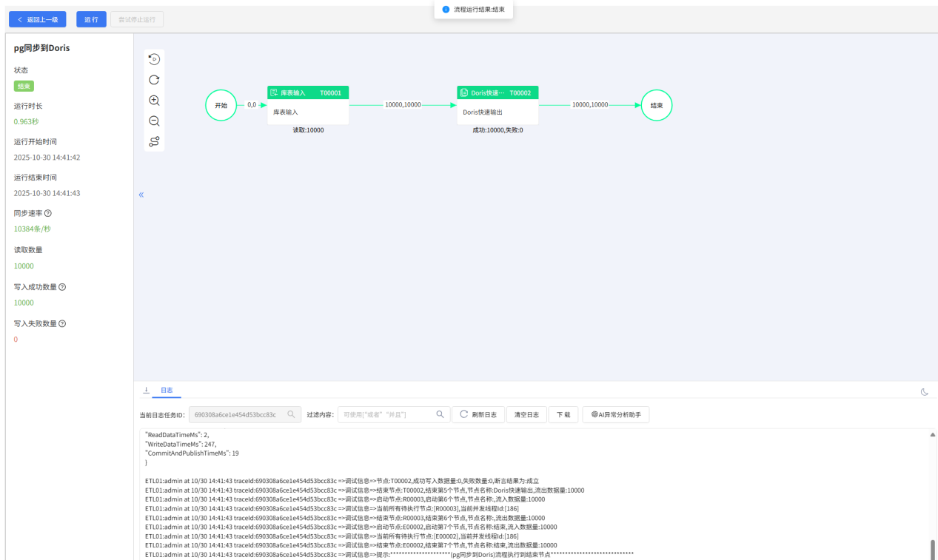Screen dimensions: 938x560
Task: Click the replay run icon in canvas toolbar
Action: tap(154, 59)
